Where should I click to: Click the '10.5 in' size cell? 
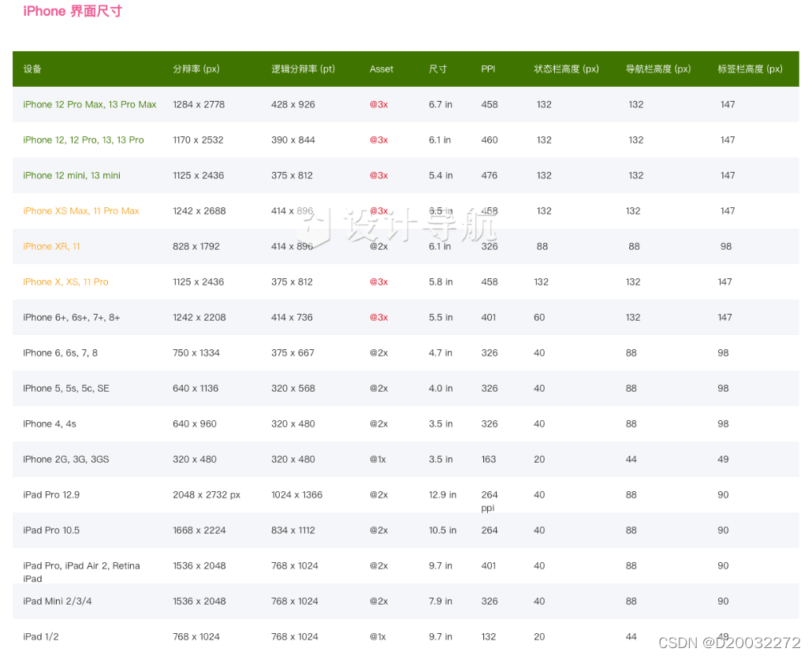pos(442,530)
